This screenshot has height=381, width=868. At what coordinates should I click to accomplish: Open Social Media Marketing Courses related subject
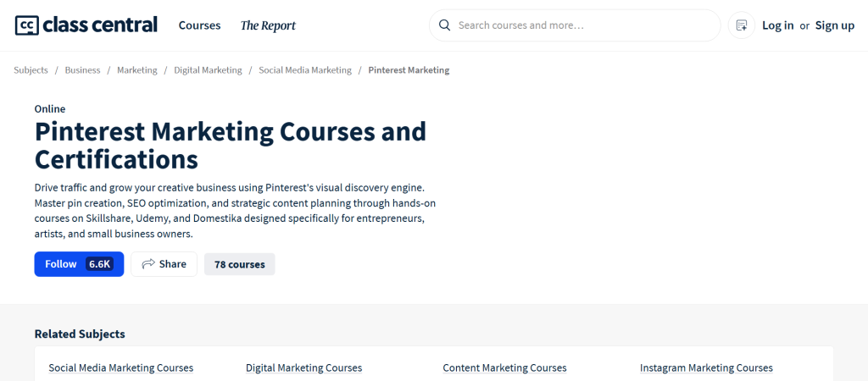pos(120,368)
